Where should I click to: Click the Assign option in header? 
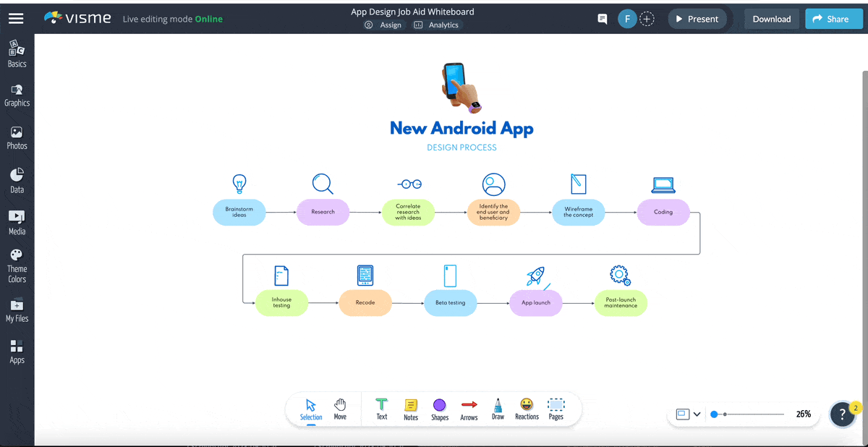[x=383, y=25]
